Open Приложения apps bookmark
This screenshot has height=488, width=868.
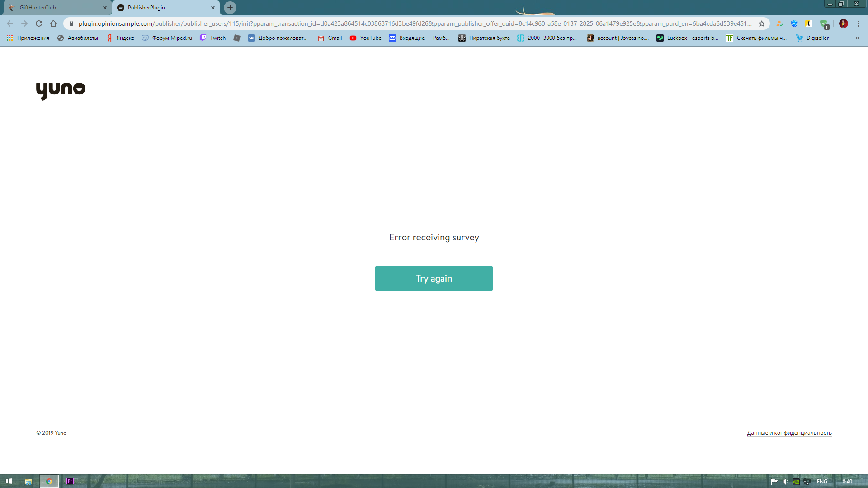(28, 38)
